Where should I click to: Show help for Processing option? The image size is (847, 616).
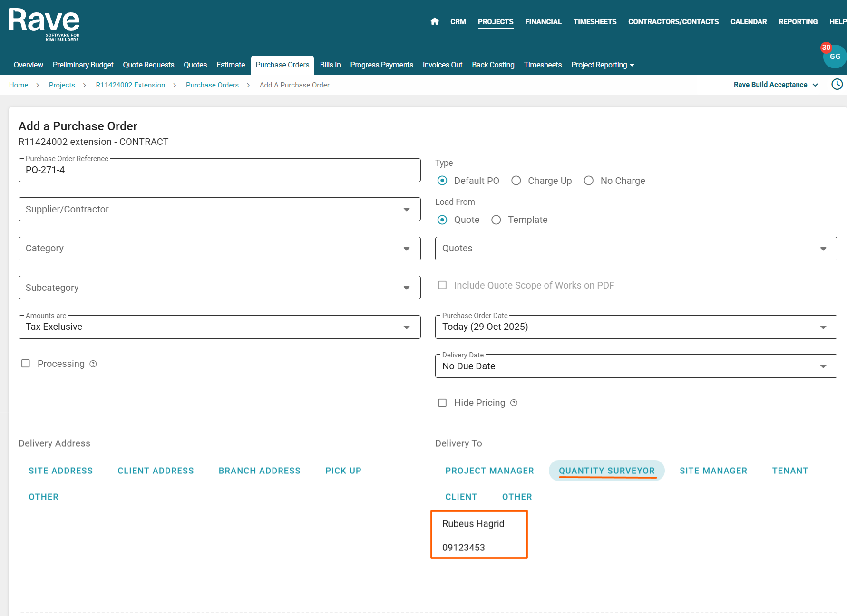pos(93,364)
